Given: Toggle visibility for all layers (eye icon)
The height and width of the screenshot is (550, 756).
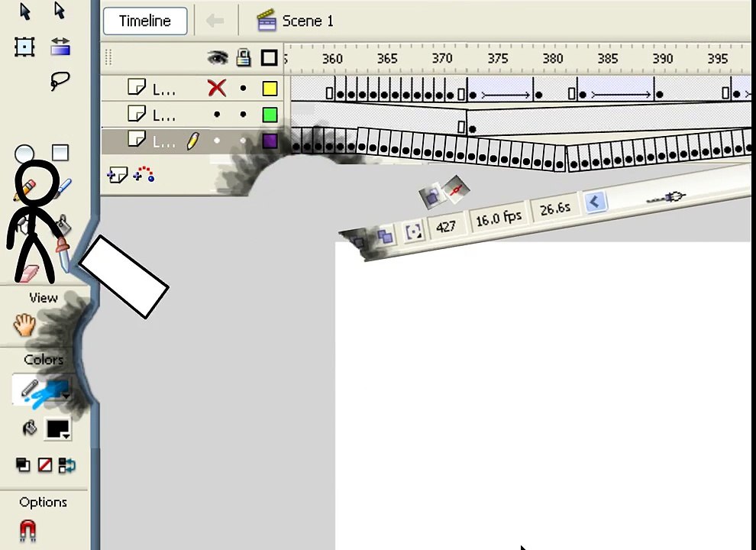Looking at the screenshot, I should (x=218, y=58).
